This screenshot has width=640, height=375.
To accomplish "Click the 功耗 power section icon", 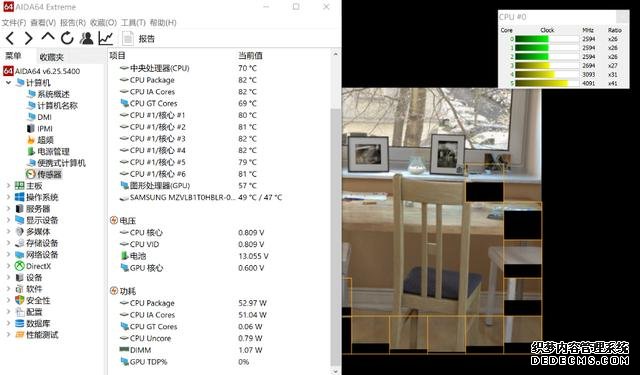I will (x=114, y=291).
